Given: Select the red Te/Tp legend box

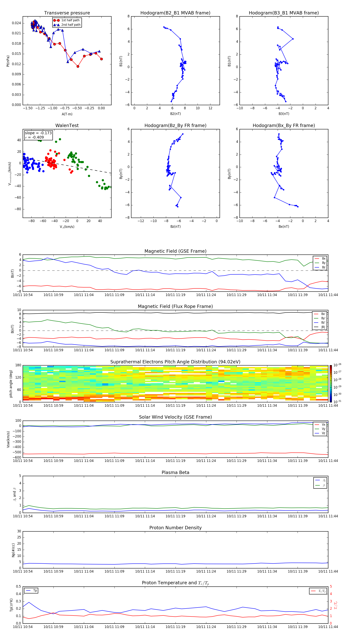Looking at the screenshot, I should (x=318, y=591).
